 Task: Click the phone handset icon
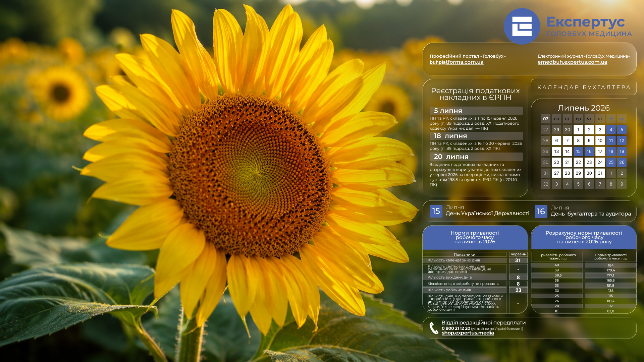434,328
